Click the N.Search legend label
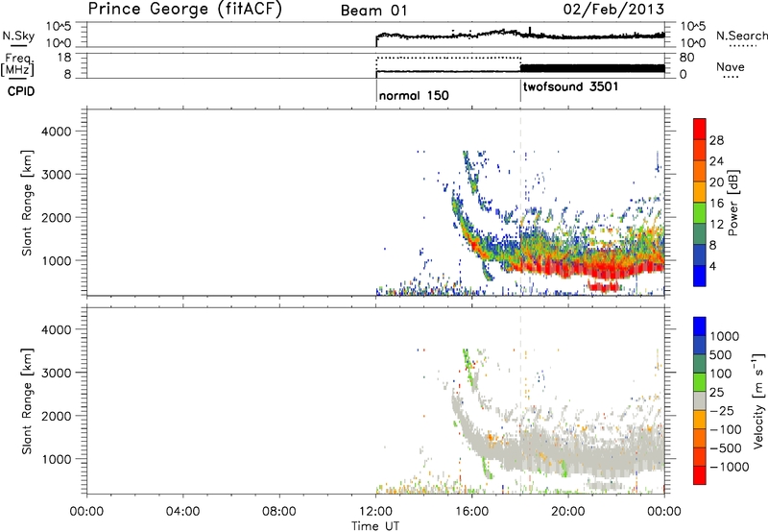Image resolution: width=768 pixels, height=532 pixels. 741,36
